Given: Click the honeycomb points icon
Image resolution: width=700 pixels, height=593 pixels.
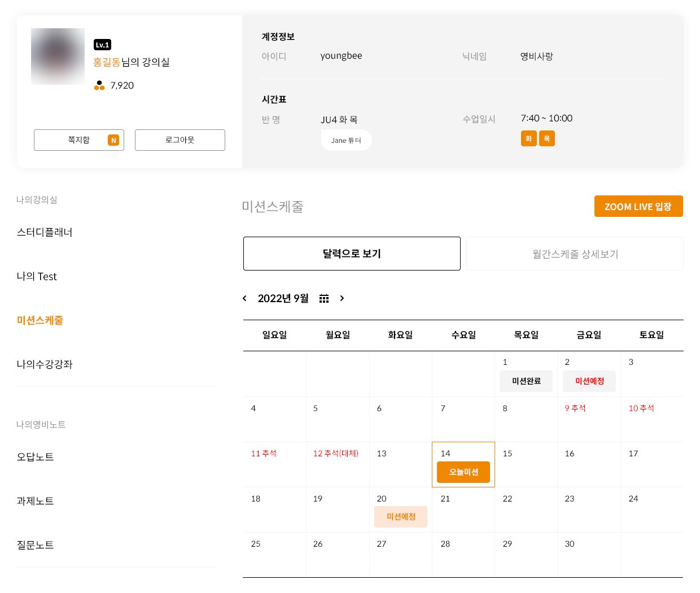Looking at the screenshot, I should pos(99,85).
